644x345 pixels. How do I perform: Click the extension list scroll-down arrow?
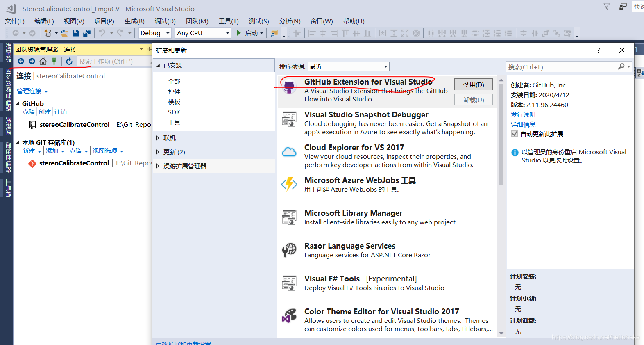(x=501, y=333)
